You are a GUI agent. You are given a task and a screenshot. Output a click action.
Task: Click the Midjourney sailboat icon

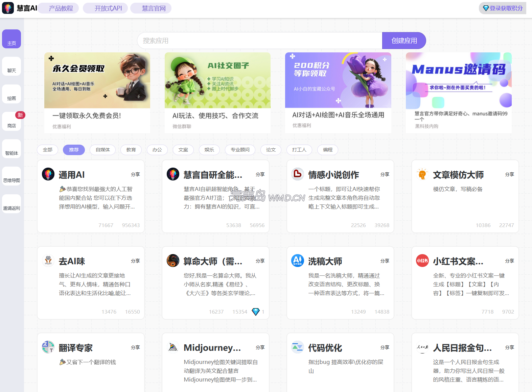[173, 347]
